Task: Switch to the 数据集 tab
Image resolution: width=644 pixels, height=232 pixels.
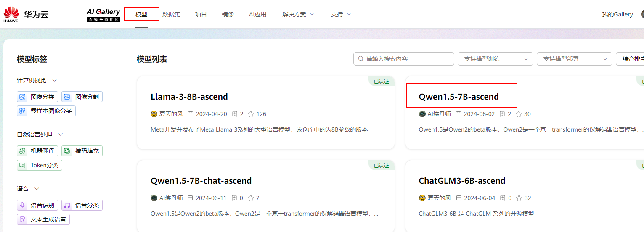Action: (171, 14)
